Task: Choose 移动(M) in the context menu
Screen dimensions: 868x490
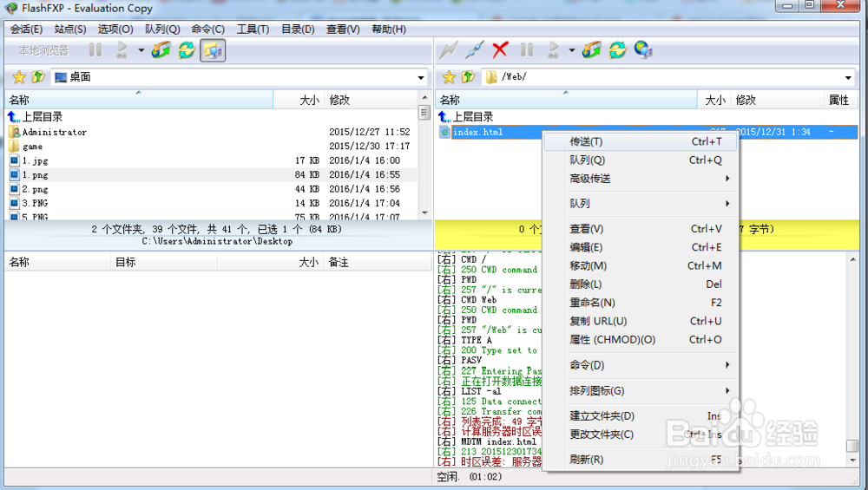Action: tap(641, 266)
